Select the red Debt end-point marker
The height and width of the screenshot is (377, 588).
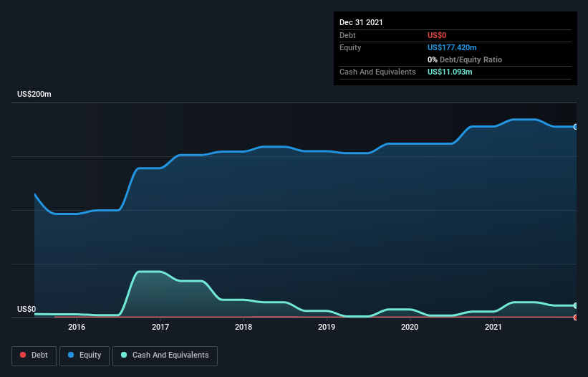[x=576, y=318]
